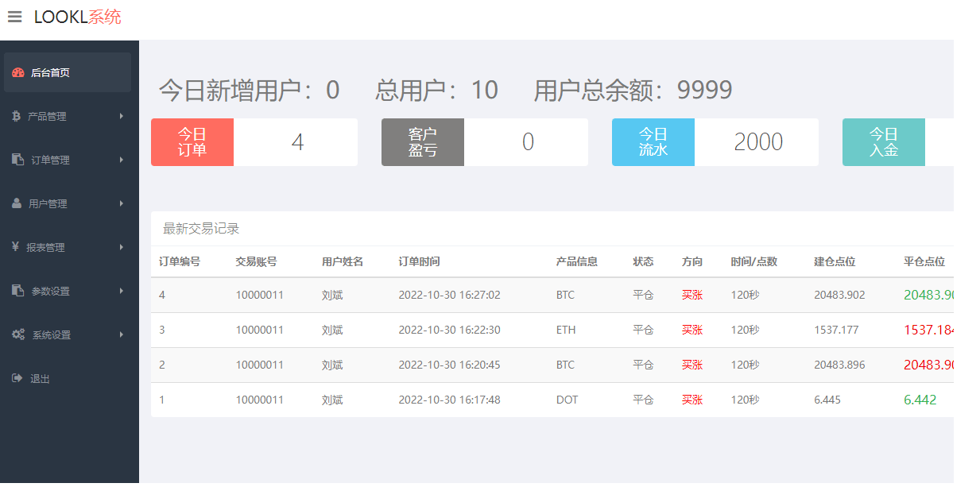The height and width of the screenshot is (487, 980).
Task: Click the teal 今日入金 card label
Action: click(884, 142)
